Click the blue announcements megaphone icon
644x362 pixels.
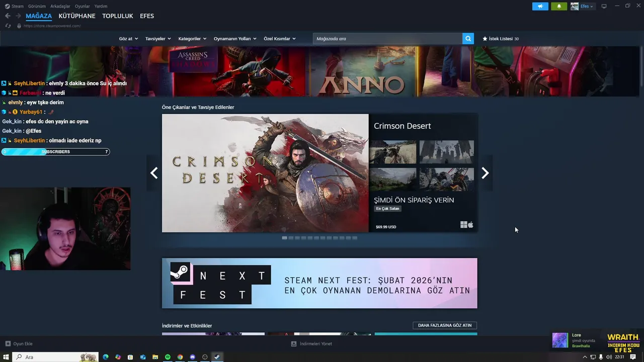pos(540,7)
